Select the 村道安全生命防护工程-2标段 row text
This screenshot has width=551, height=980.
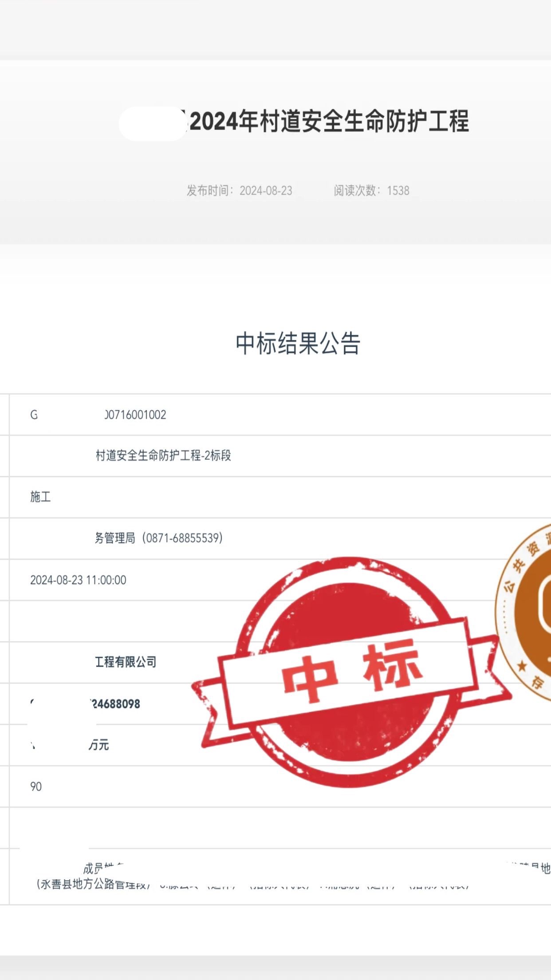pos(163,455)
